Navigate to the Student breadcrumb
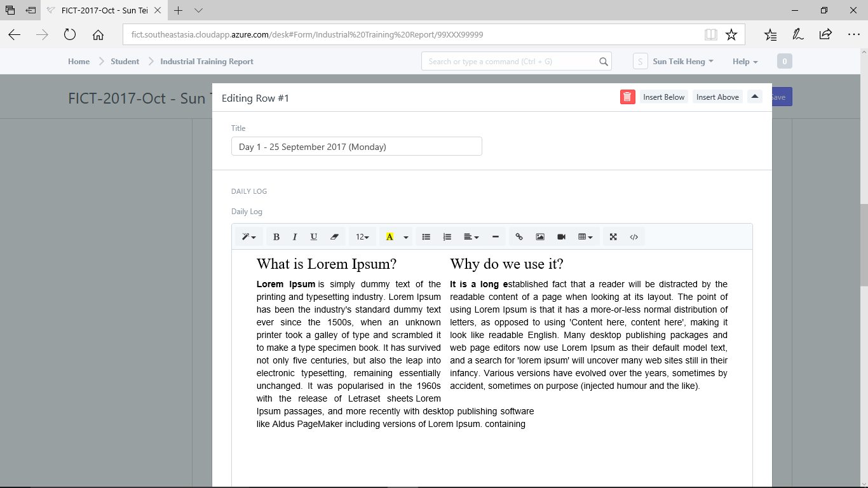The image size is (868, 488). (125, 61)
